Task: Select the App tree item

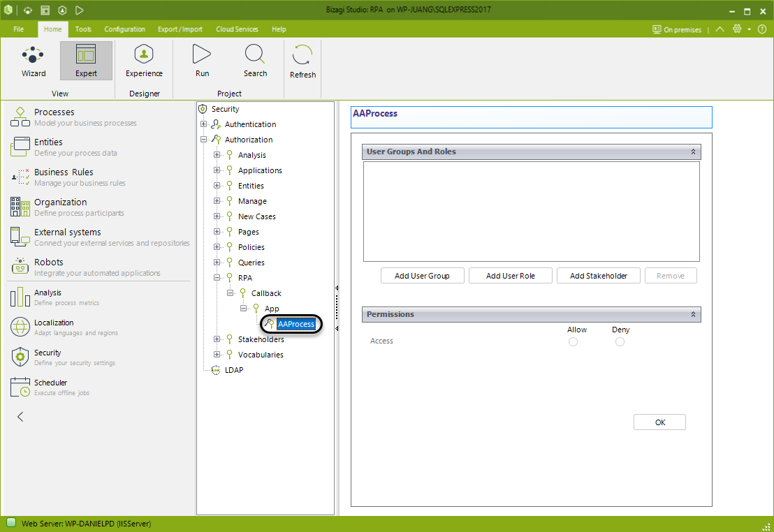Action: [272, 309]
